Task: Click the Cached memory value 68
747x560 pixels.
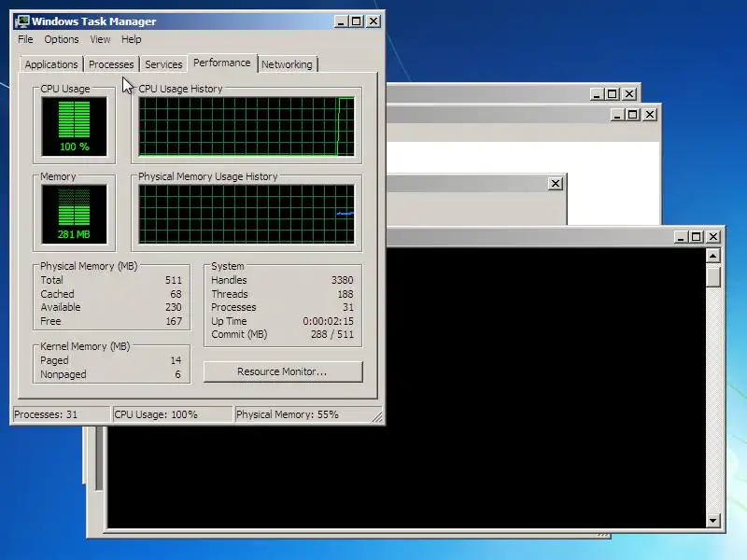Action: [176, 294]
